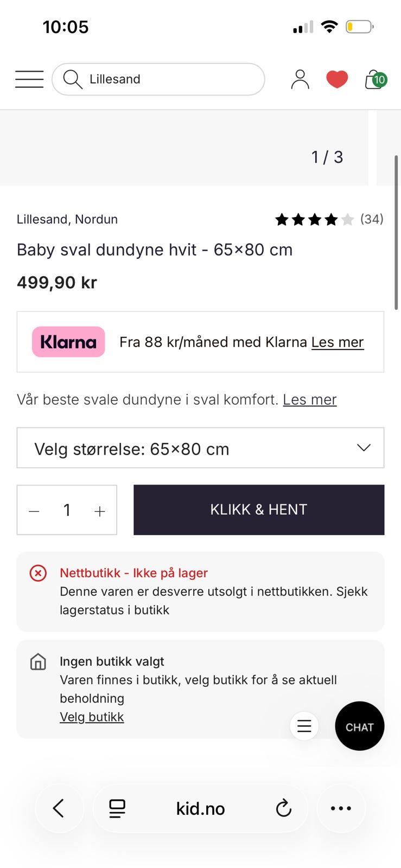Image resolution: width=401 pixels, height=868 pixels.
Task: Open the red heart favorites
Action: (x=337, y=79)
